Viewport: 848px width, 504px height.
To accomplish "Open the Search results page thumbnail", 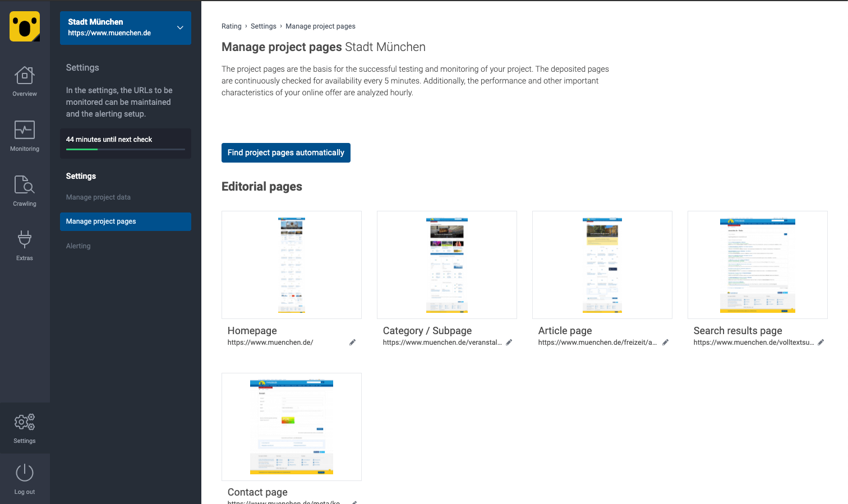I will (x=758, y=265).
